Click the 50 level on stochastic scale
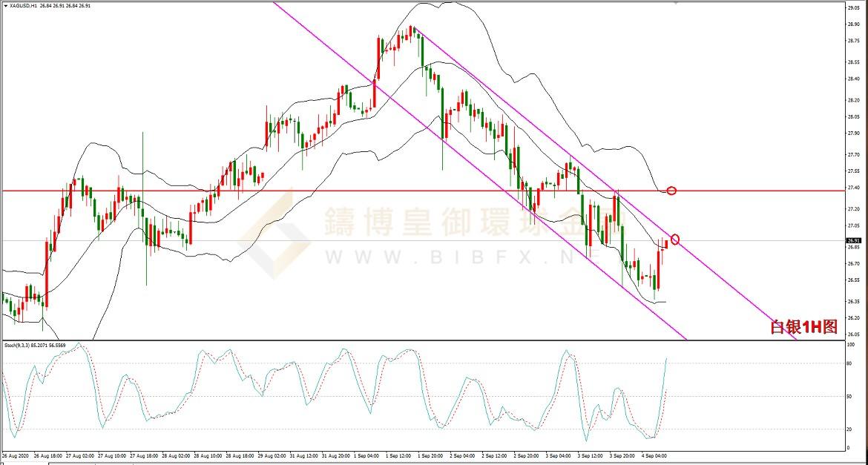The height and width of the screenshot is (465, 868). (849, 397)
